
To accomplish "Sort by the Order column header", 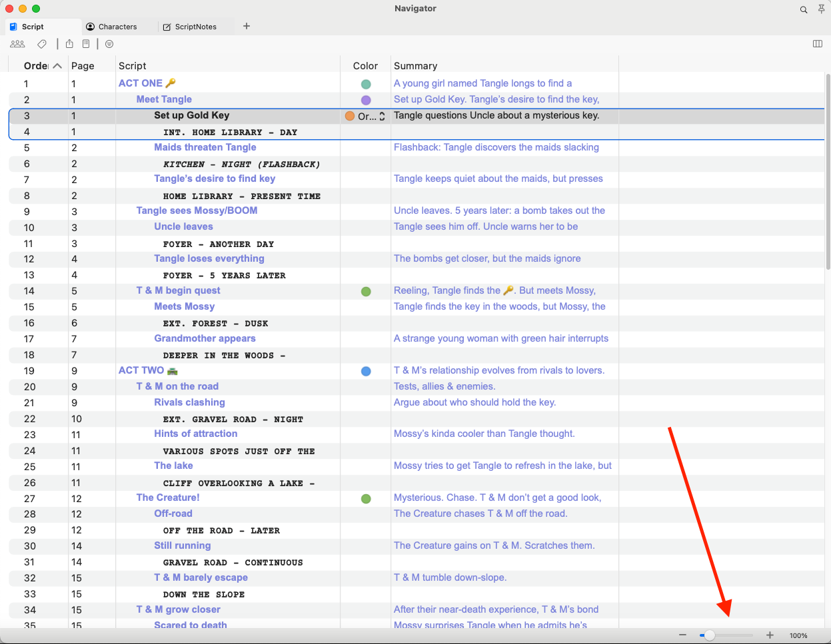I will pos(43,66).
